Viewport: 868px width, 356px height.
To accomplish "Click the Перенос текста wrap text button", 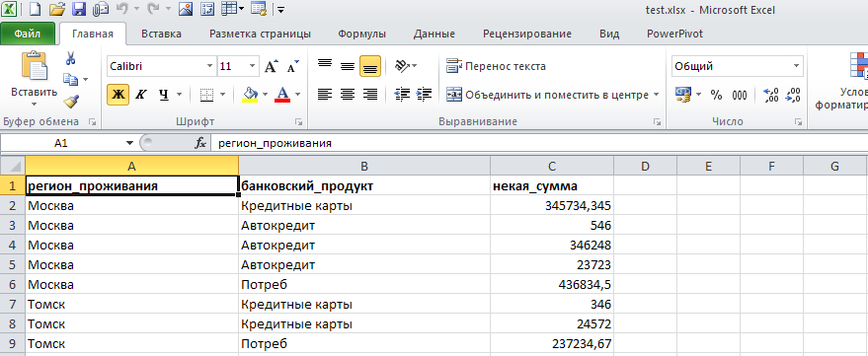I will click(496, 66).
